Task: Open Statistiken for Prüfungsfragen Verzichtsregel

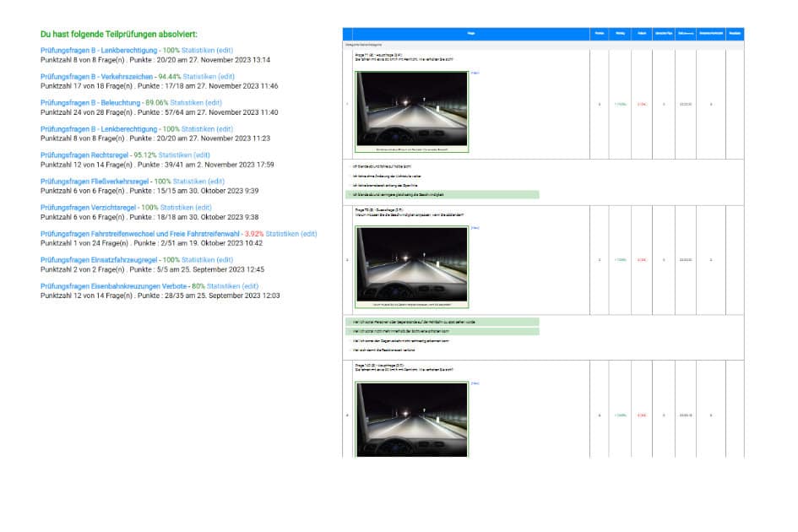Action: 176,208
